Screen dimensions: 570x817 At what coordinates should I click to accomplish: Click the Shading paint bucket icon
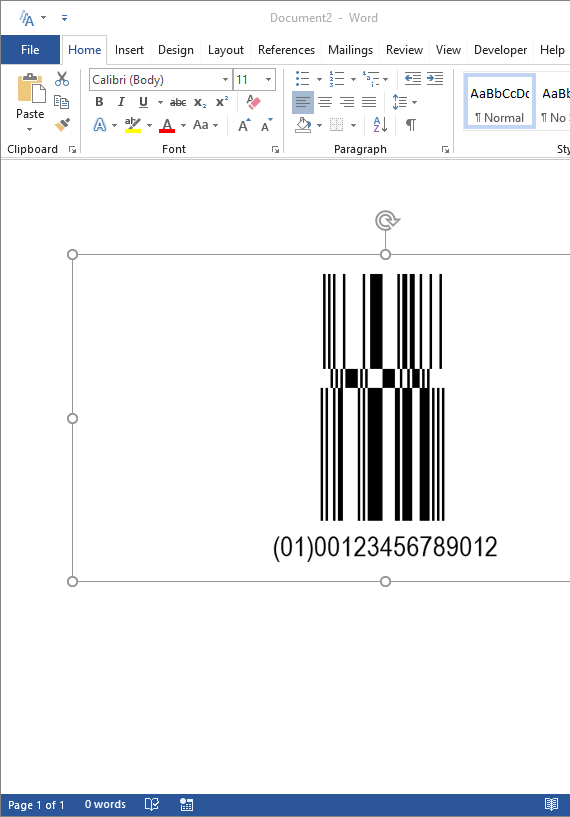(303, 125)
